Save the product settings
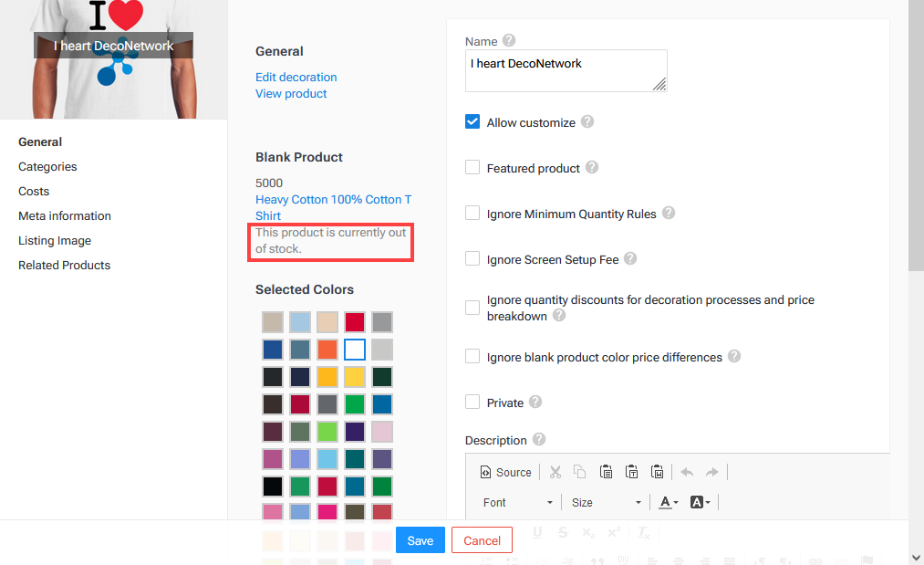The width and height of the screenshot is (924, 565). [x=420, y=539]
